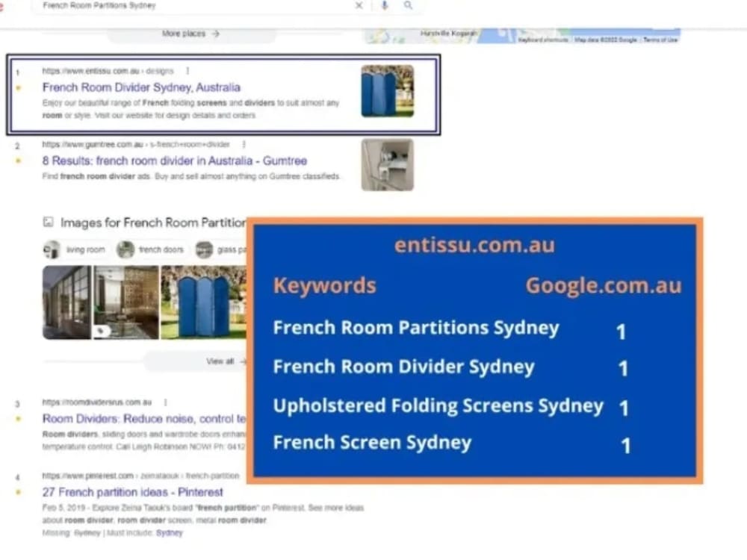Click the https://www.gumtree.com.au URL breadcrumb
Viewport: 747px width, 560px height.
point(136,144)
